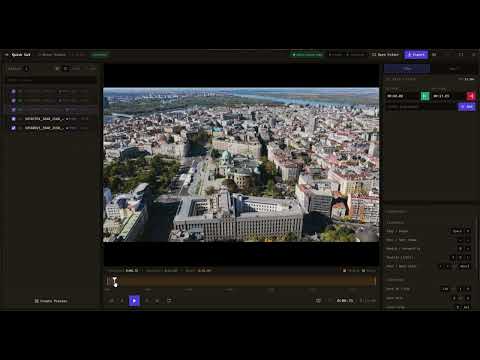This screenshot has height=360, width=480.
Task: Click the middle of the orange timeline bar
Action: click(x=241, y=281)
